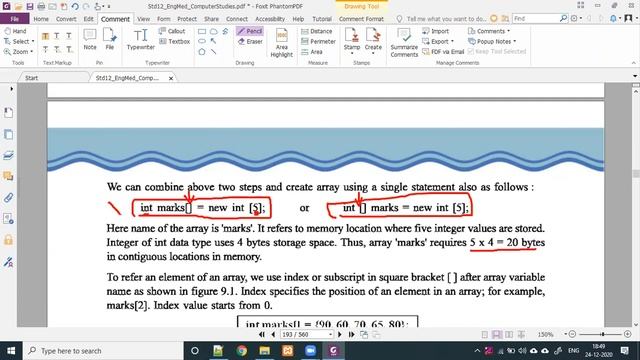Jump to the last page
The width and height of the screenshot is (640, 360).
351,334
